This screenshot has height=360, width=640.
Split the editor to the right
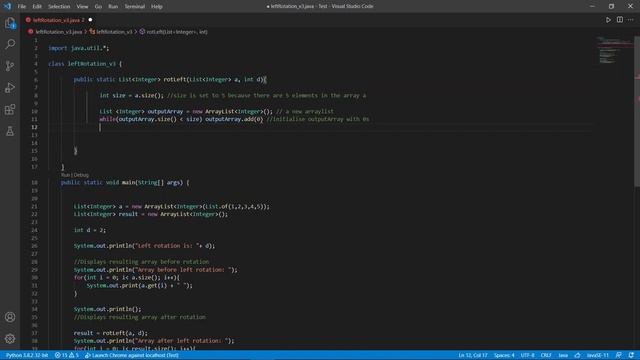click(x=620, y=20)
